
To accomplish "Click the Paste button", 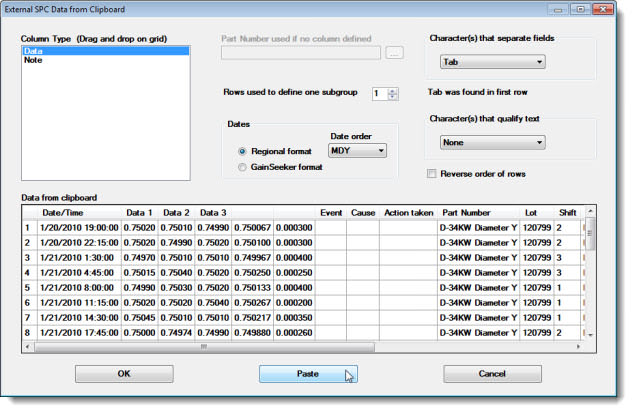I will click(x=308, y=373).
